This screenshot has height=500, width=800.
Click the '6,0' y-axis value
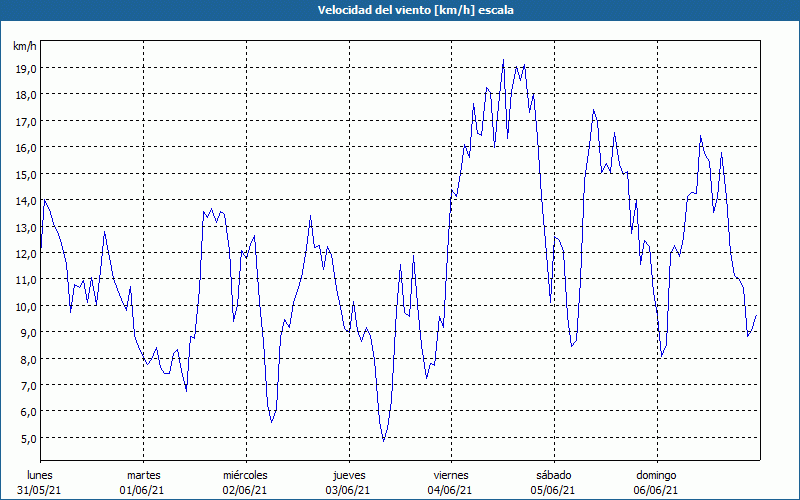coord(28,412)
